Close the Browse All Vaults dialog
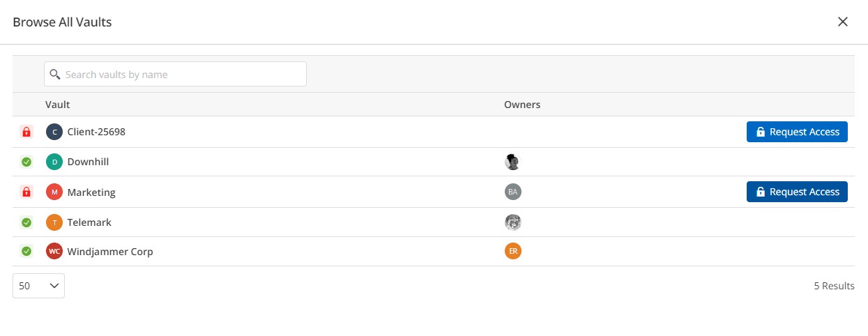Screen dimensions: 868x336 pos(843,22)
